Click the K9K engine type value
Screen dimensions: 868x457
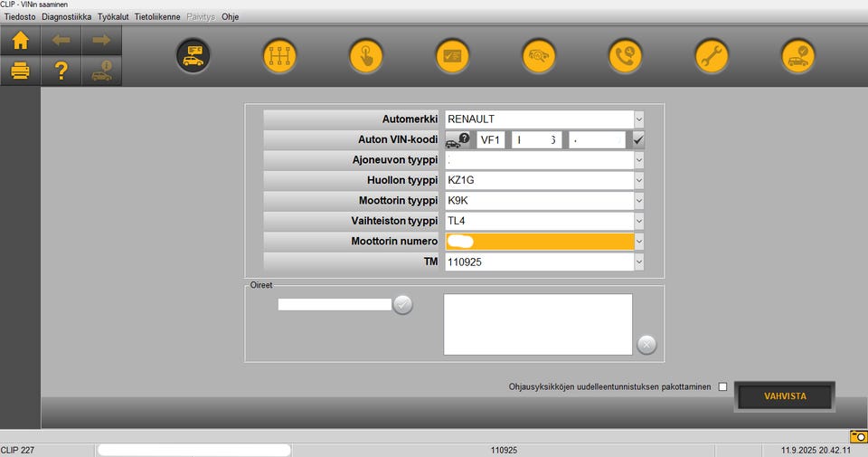click(x=540, y=201)
